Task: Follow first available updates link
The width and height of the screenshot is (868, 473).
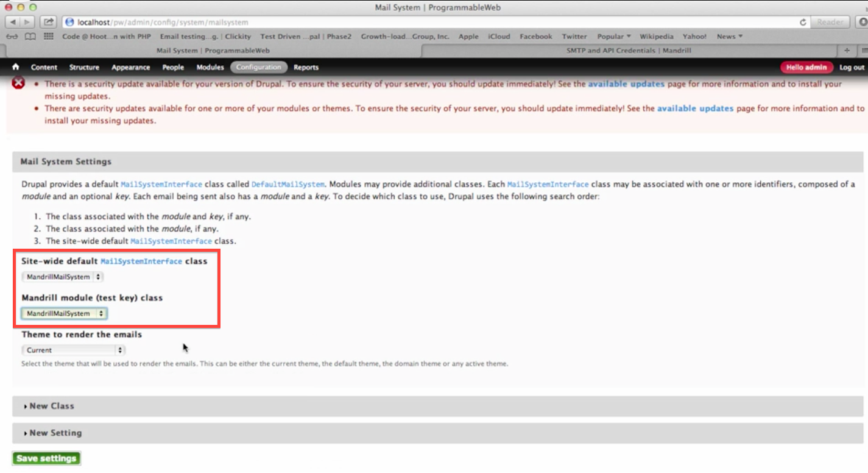Action: [626, 84]
